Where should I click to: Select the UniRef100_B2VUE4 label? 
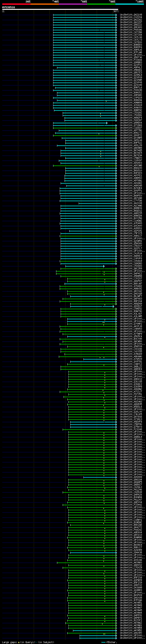[131, 188]
